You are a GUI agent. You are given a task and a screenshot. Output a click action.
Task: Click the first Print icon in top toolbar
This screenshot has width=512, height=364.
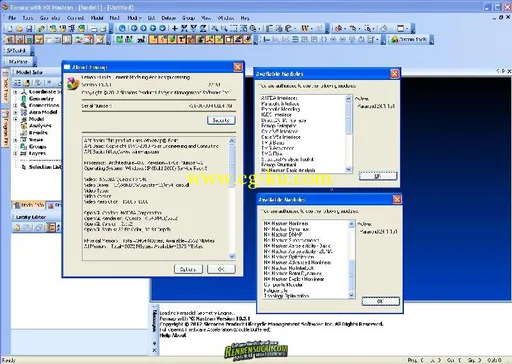(x=94, y=29)
